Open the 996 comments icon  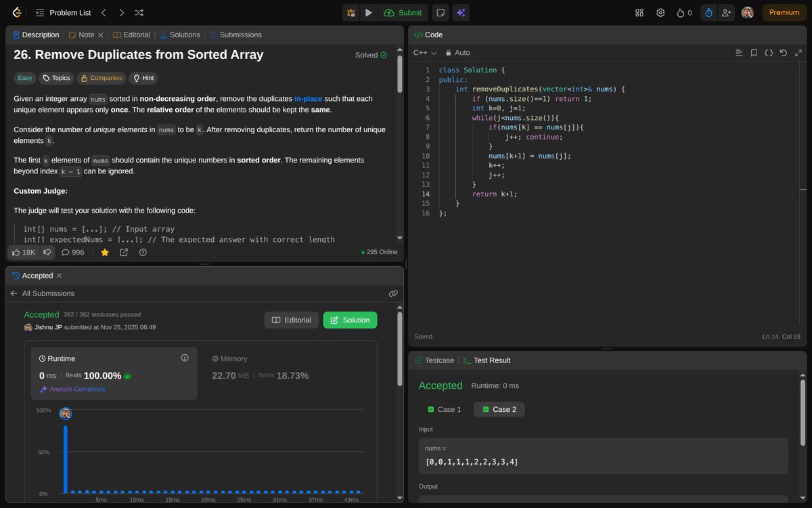[72, 252]
